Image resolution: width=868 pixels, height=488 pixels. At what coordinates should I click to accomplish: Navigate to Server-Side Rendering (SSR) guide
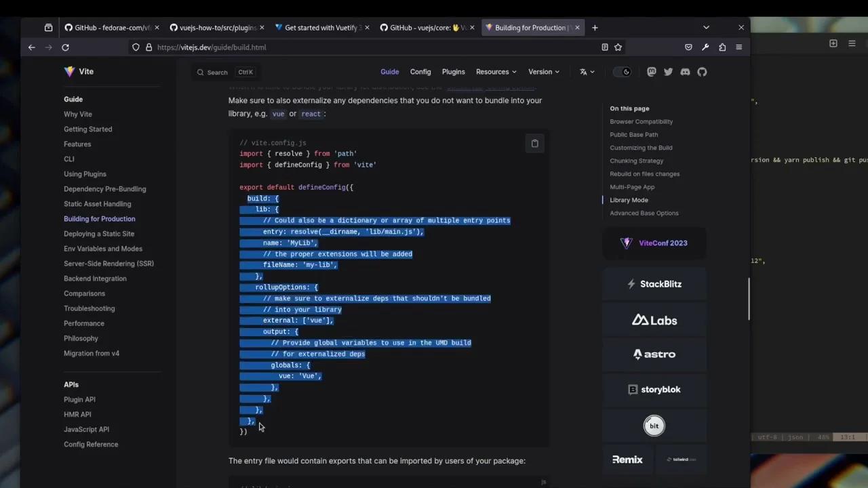click(x=108, y=263)
